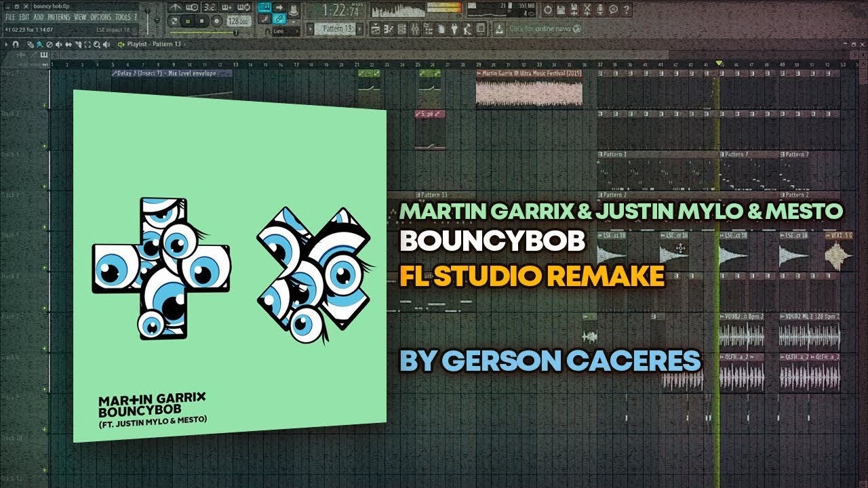The width and height of the screenshot is (868, 488).
Task: Pause playback with the pause button
Action: click(187, 21)
